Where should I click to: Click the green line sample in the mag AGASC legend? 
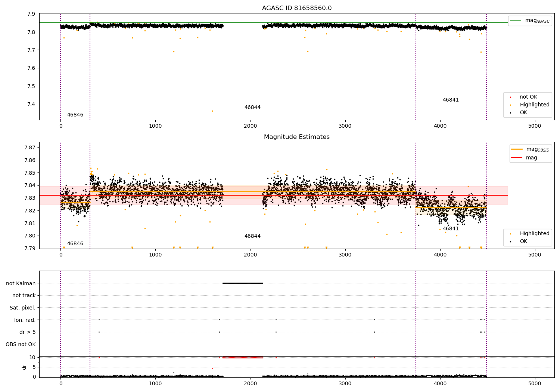[516, 21]
